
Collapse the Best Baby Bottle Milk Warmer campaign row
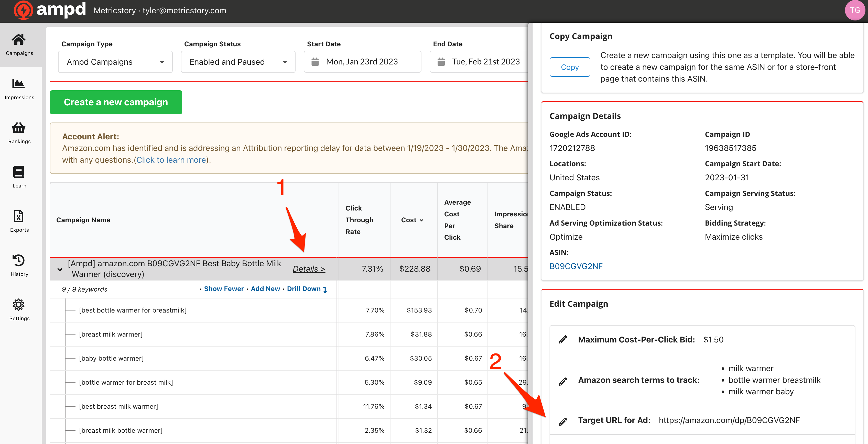60,270
